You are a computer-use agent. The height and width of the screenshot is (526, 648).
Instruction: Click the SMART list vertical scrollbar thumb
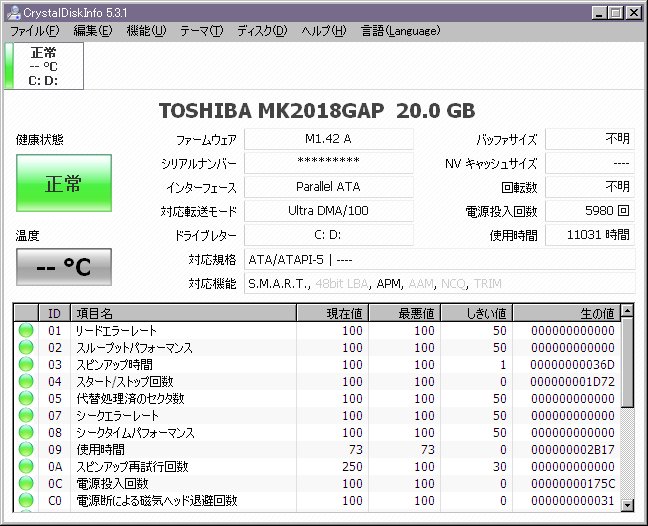pyautogui.click(x=627, y=362)
